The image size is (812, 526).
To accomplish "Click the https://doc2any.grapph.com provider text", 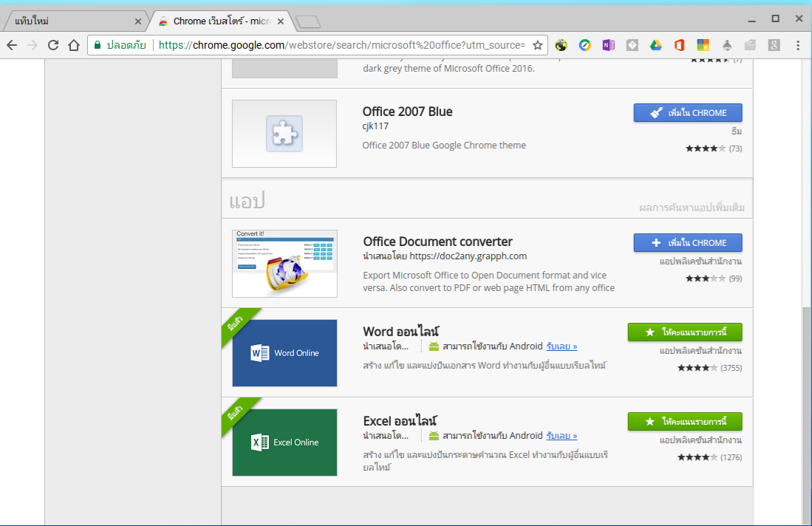I will click(468, 256).
